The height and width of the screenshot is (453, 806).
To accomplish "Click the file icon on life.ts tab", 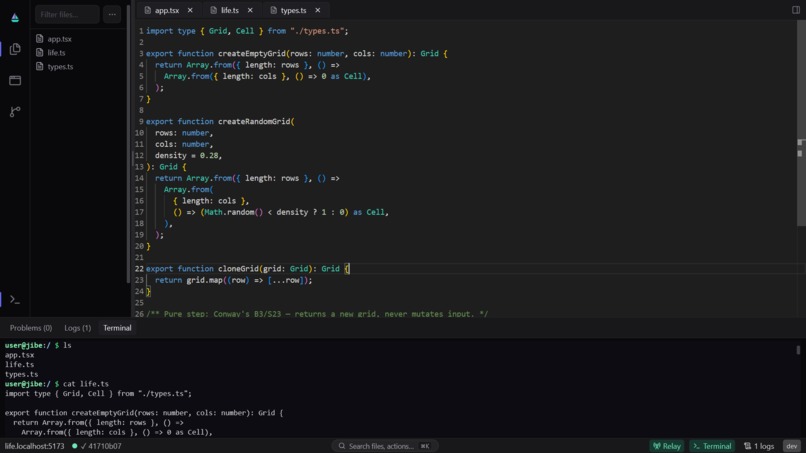I will tap(213, 10).
